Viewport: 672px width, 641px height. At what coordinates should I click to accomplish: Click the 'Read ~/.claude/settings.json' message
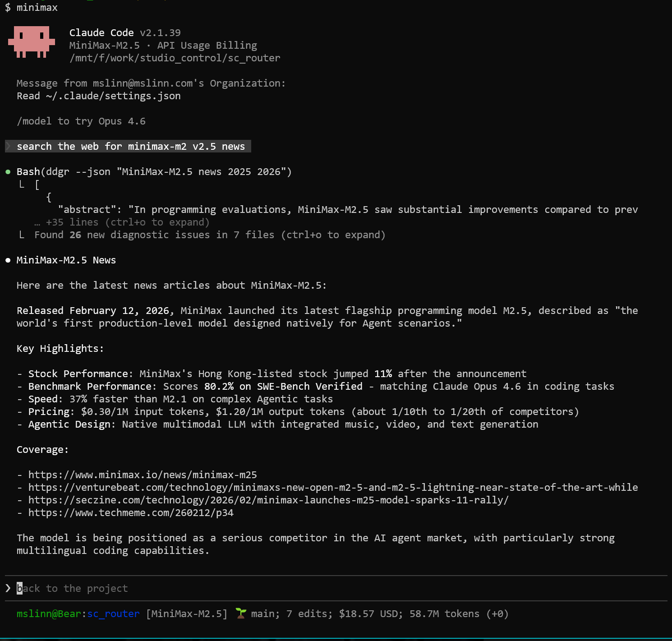click(x=99, y=96)
